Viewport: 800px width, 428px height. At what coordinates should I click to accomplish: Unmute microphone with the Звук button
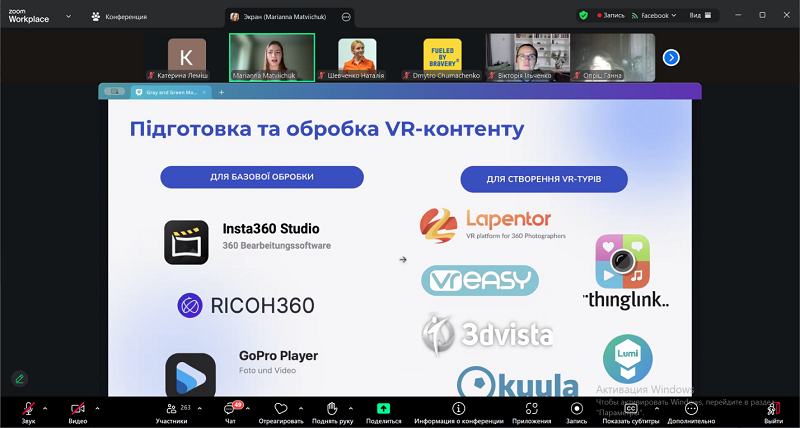(29, 410)
